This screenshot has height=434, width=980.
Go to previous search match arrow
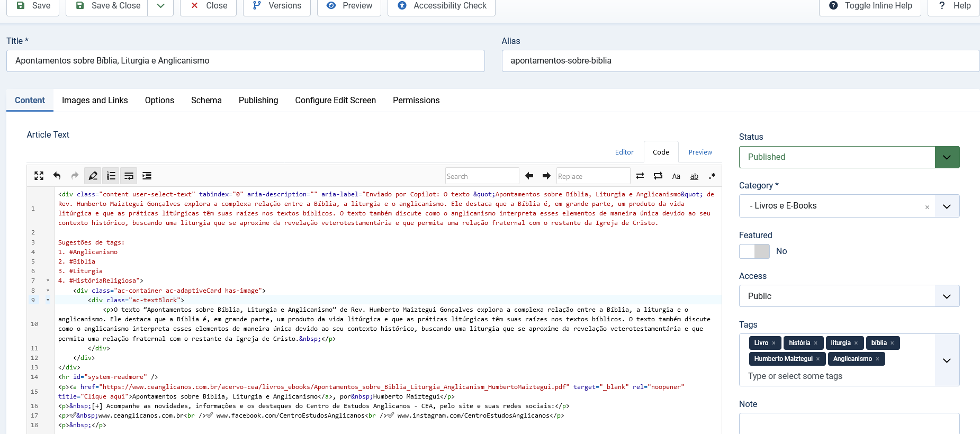529,176
